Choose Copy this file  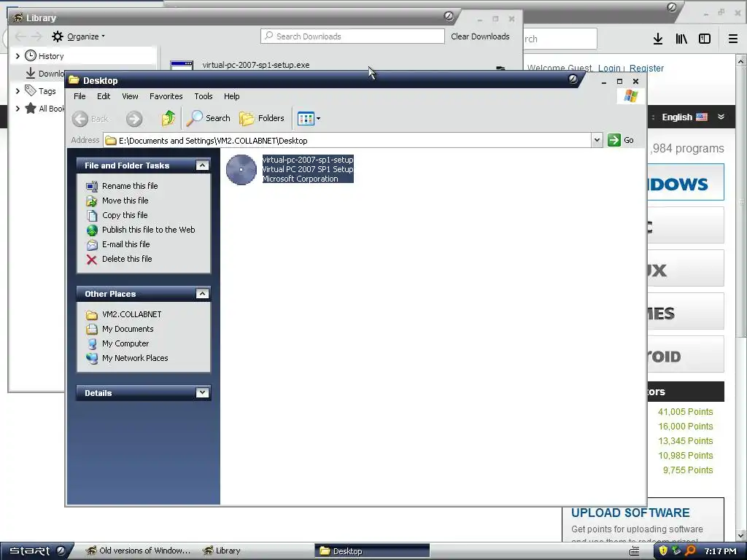tap(125, 215)
